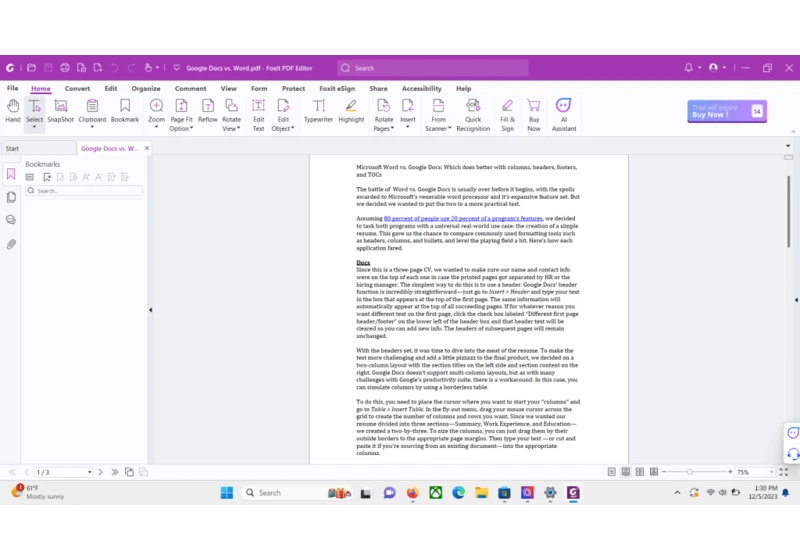
Task: Open the Pages thumbnails panel
Action: [x=11, y=197]
